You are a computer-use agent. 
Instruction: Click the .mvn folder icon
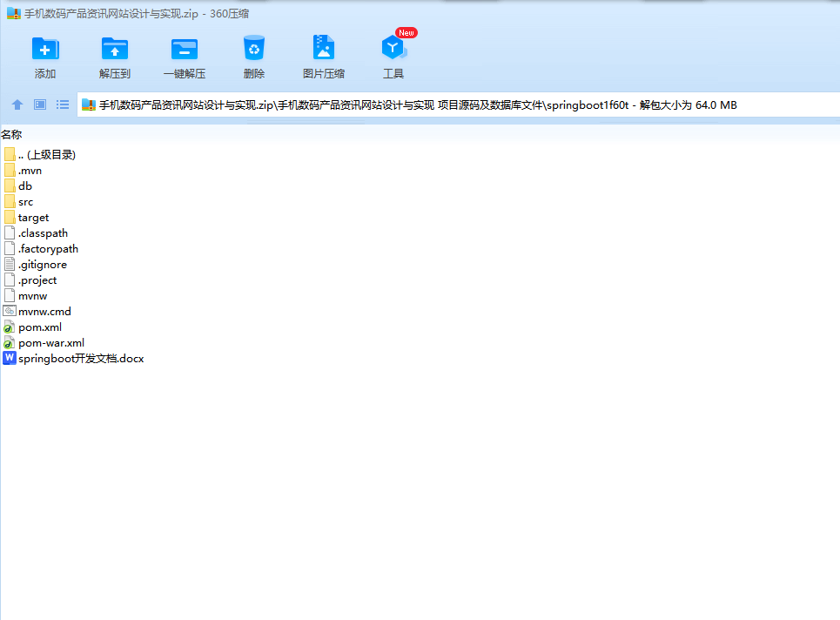point(9,171)
